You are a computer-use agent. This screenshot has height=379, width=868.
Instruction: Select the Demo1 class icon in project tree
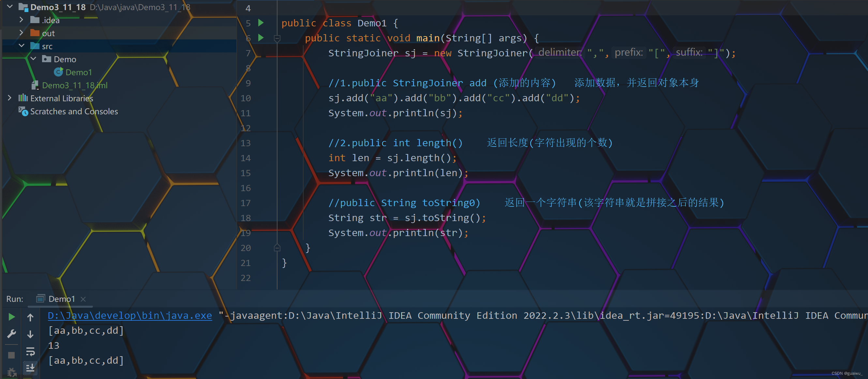[59, 72]
